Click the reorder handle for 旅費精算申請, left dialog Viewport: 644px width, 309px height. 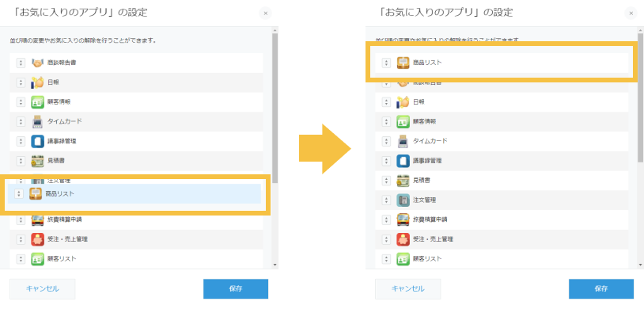21,219
